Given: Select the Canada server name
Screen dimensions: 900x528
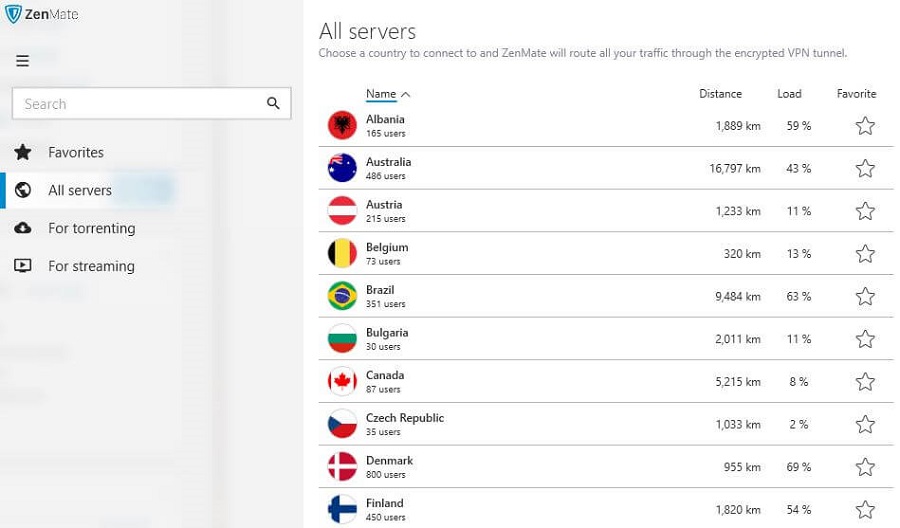Looking at the screenshot, I should click(385, 375).
